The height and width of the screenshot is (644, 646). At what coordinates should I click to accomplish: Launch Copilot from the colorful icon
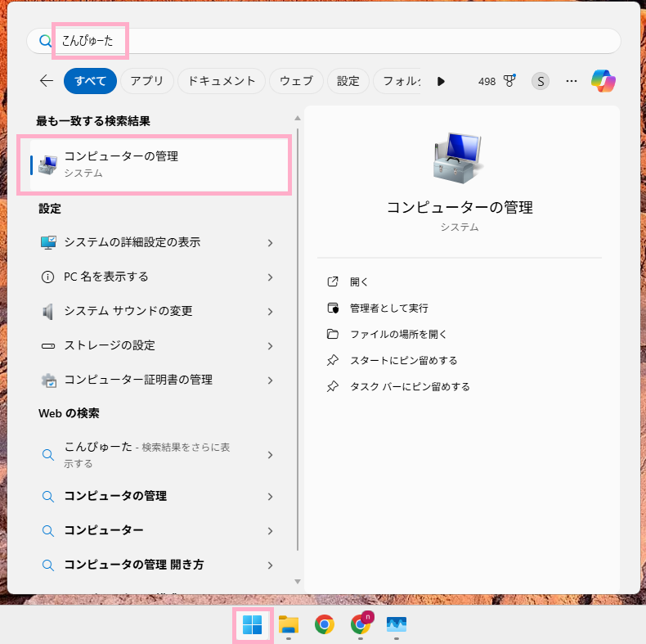point(603,81)
